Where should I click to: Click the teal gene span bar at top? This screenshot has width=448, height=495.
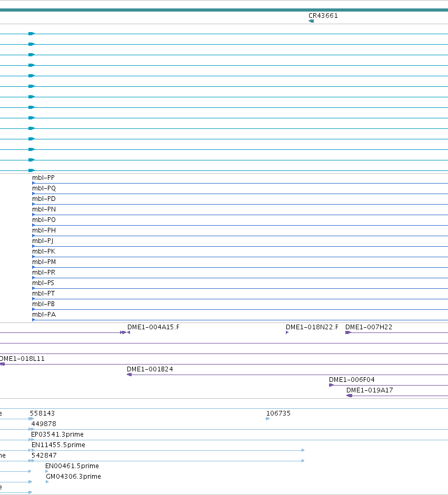(x=224, y=10)
